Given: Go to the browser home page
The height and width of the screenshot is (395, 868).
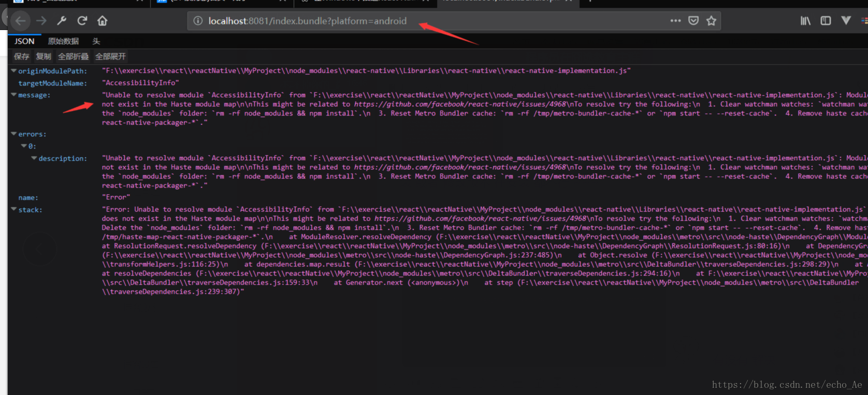Looking at the screenshot, I should (103, 21).
